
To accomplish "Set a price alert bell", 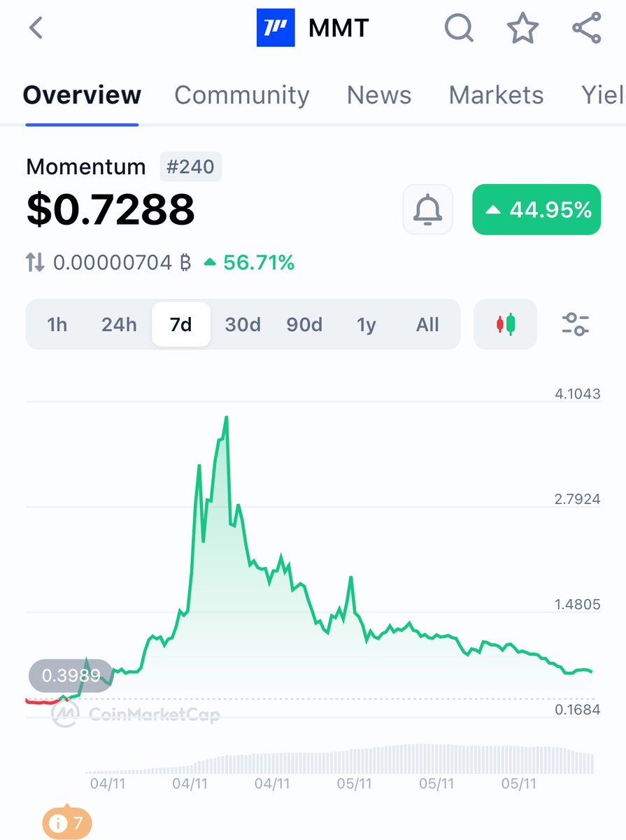I will click(428, 209).
